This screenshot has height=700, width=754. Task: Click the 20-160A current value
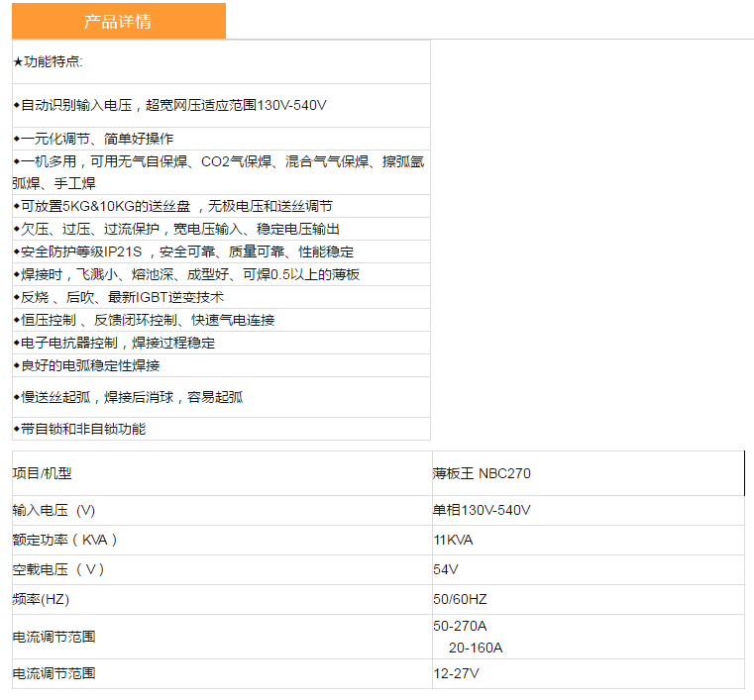476,649
